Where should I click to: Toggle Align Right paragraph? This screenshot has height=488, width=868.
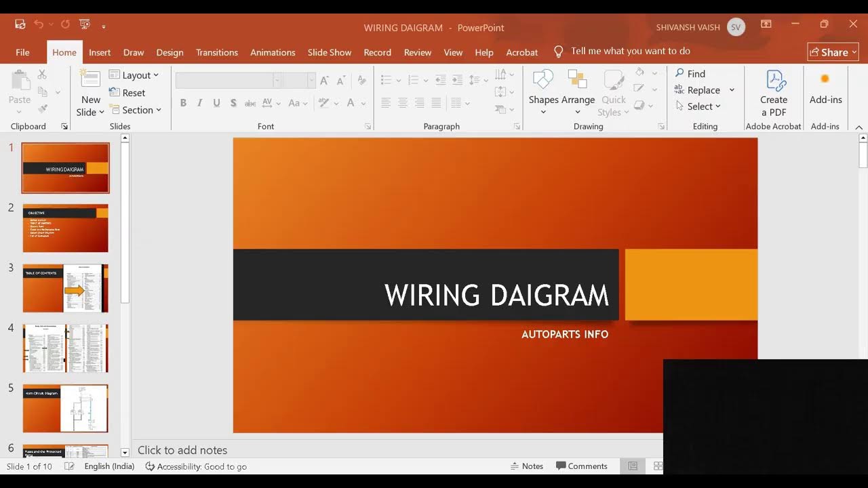click(419, 103)
